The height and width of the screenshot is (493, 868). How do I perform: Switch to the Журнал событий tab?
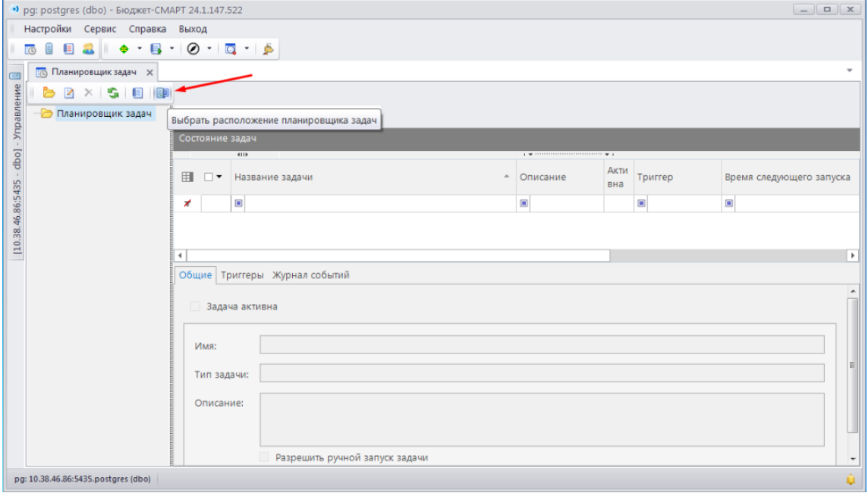tap(310, 275)
